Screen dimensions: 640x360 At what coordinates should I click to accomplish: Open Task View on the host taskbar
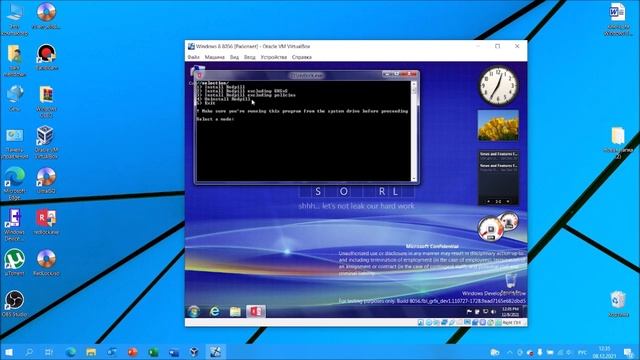click(x=49, y=352)
